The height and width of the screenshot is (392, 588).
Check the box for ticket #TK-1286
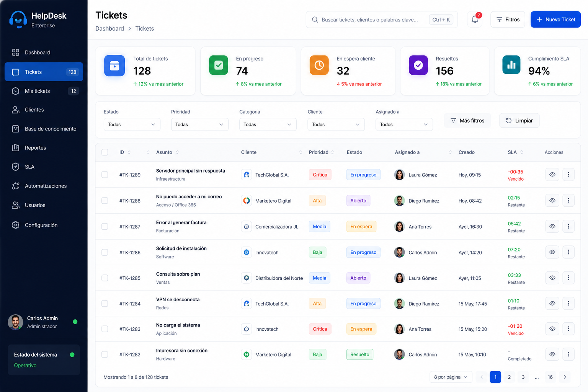pyautogui.click(x=105, y=252)
